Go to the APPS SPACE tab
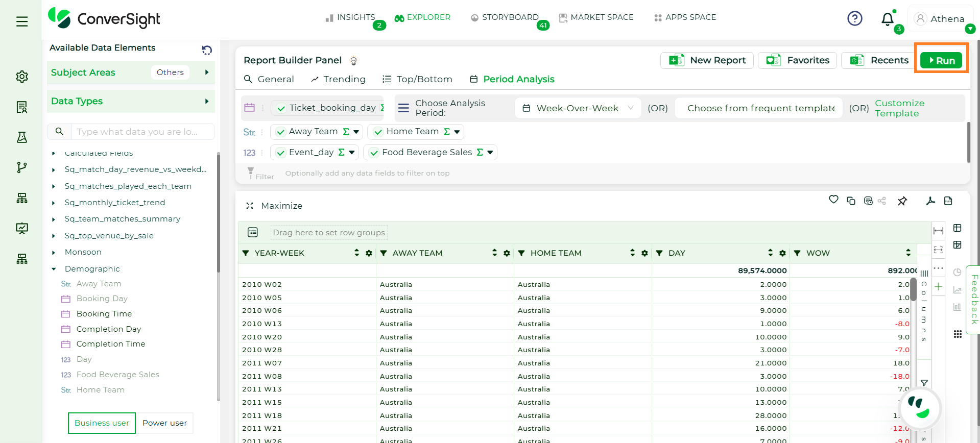980x443 pixels. coord(685,17)
